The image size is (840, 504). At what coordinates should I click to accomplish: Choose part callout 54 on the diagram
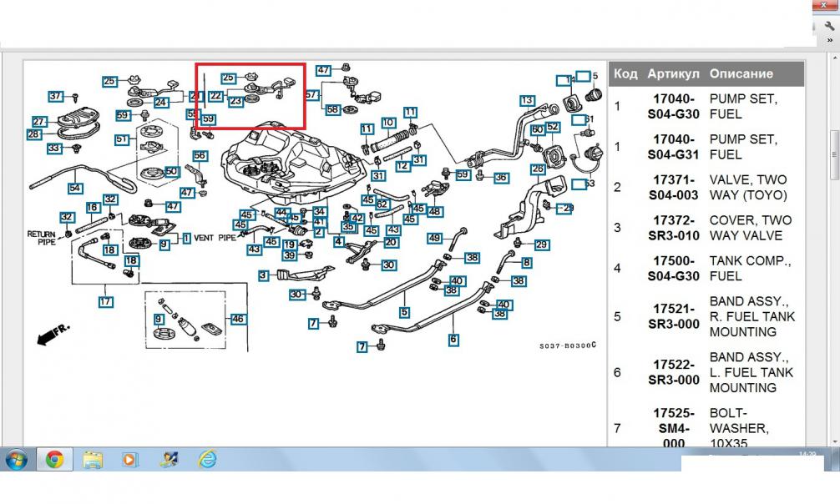point(75,188)
